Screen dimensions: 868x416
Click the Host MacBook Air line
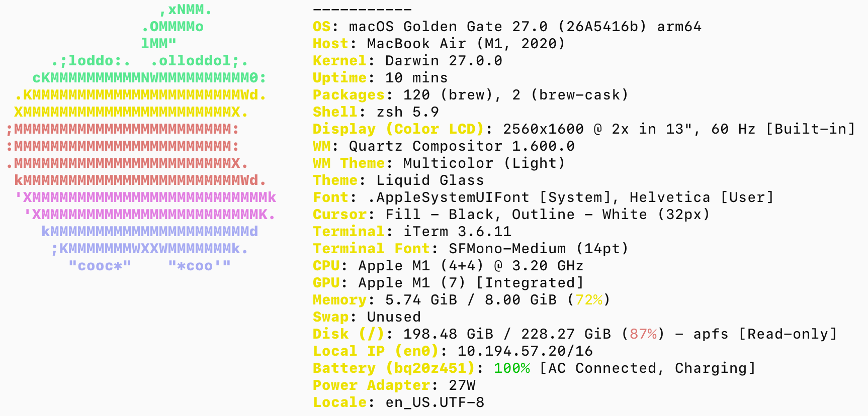(x=439, y=43)
